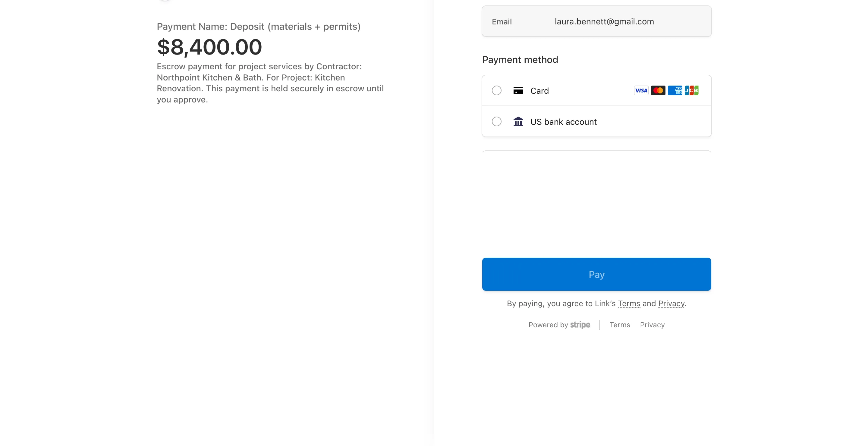Click the Powered by Stripe logo

[x=559, y=325]
